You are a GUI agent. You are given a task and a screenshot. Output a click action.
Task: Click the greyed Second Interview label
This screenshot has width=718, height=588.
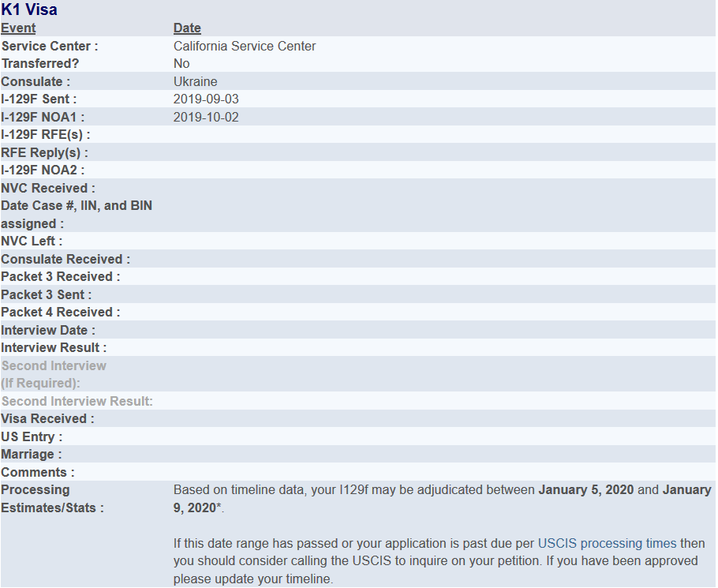[x=54, y=374]
